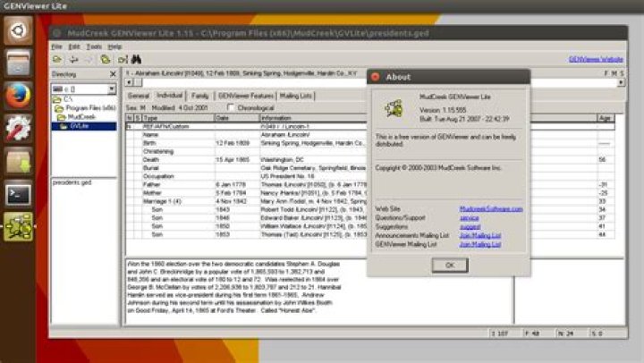The width and height of the screenshot is (644, 363).
Task: Open Terminal from the launcher
Action: [x=18, y=194]
